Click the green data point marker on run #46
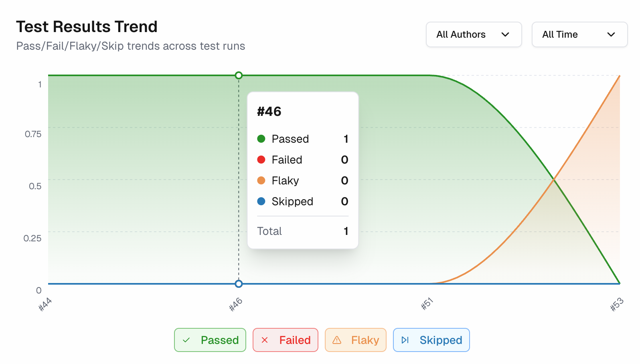 [239, 75]
